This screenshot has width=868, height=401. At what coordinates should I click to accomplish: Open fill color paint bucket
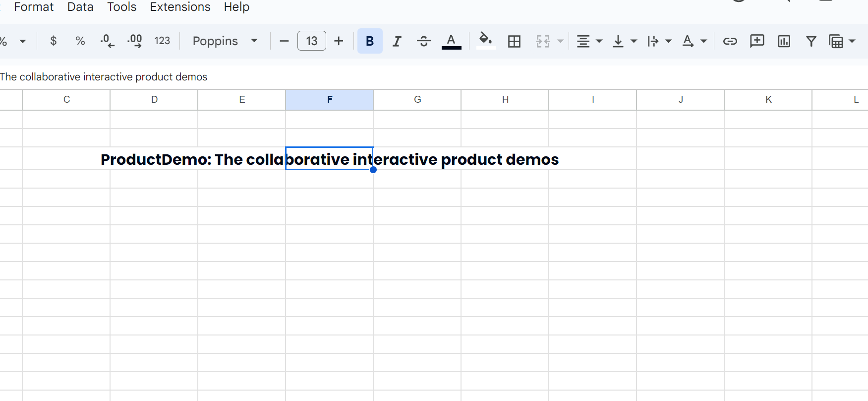pyautogui.click(x=486, y=40)
